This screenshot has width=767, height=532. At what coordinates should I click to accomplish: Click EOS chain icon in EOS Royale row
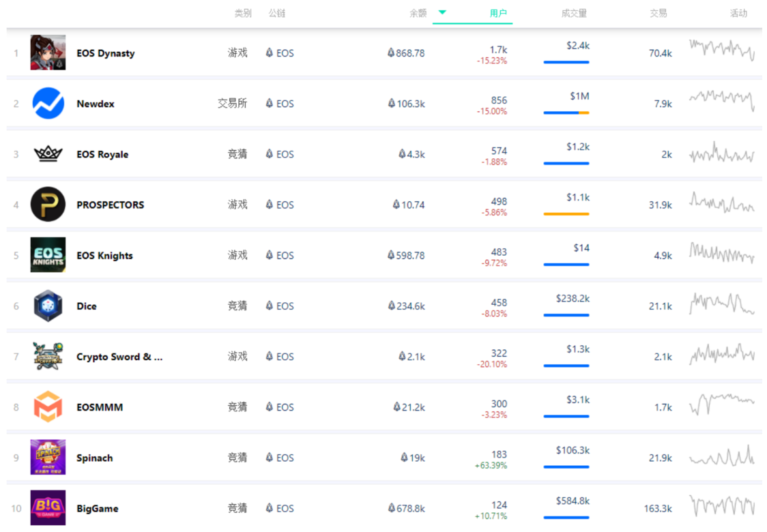coord(270,153)
